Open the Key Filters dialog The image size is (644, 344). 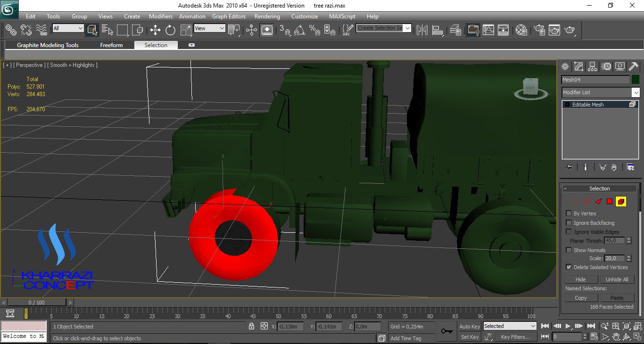(x=516, y=337)
